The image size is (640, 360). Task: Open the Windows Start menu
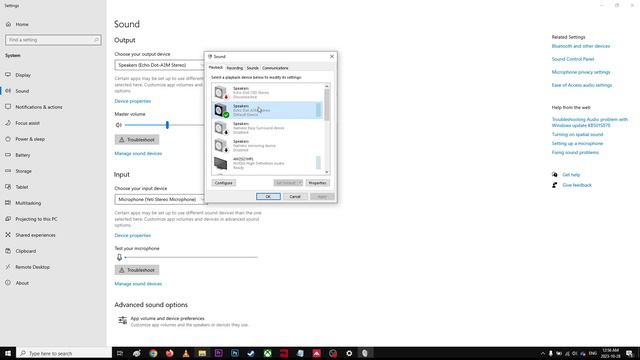coord(8,353)
